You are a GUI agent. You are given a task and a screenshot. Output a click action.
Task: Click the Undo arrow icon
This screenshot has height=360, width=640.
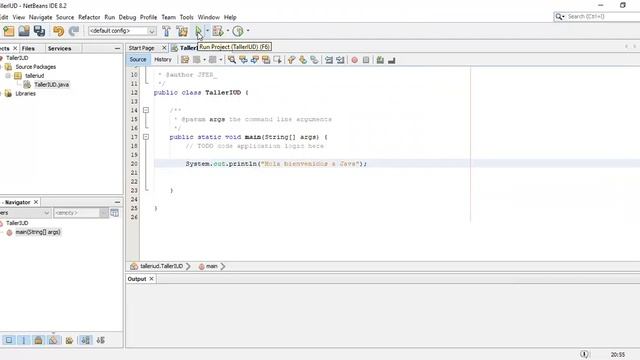coord(58,31)
